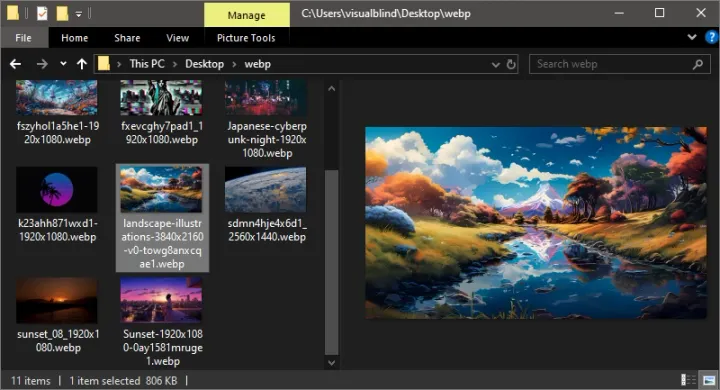Click This PC in the breadcrumb

(x=147, y=64)
